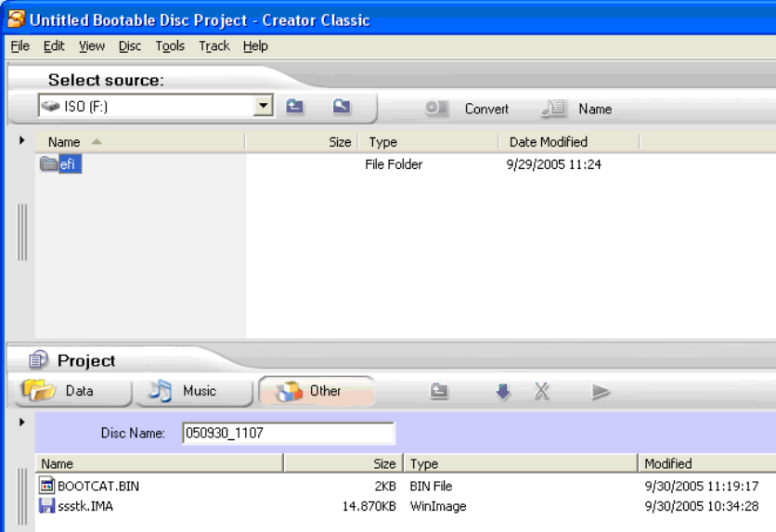Click the File Folder type cell
The image size is (776, 532).
tap(394, 164)
